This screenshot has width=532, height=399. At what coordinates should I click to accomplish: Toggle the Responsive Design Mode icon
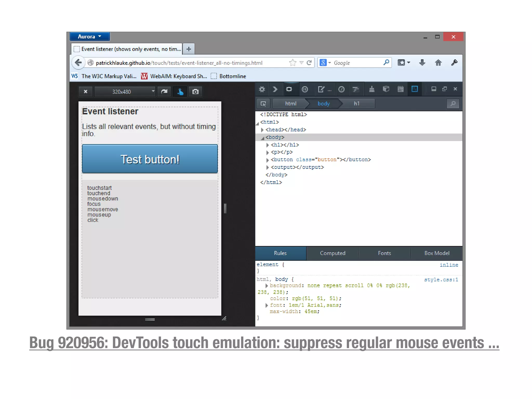[415, 89]
